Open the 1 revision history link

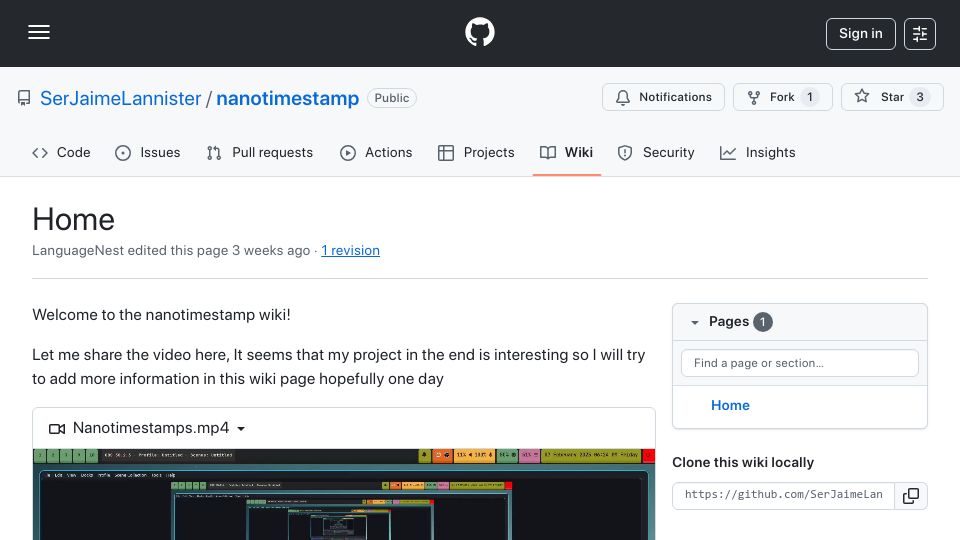point(350,250)
